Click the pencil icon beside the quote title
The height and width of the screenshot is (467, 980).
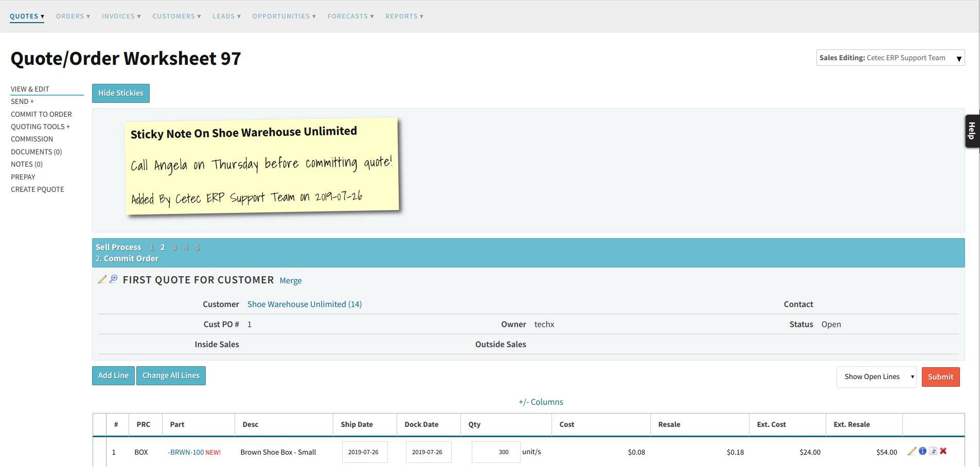click(x=102, y=279)
